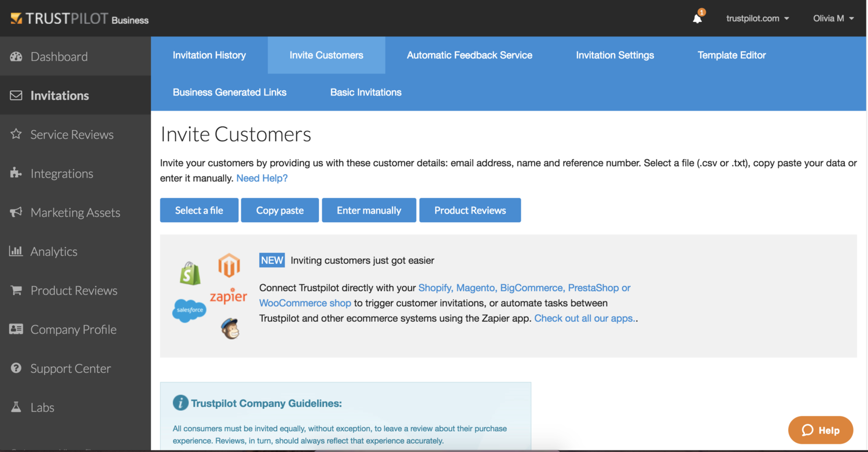Open Automatic Feedback Service tab
868x452 pixels.
click(x=469, y=55)
